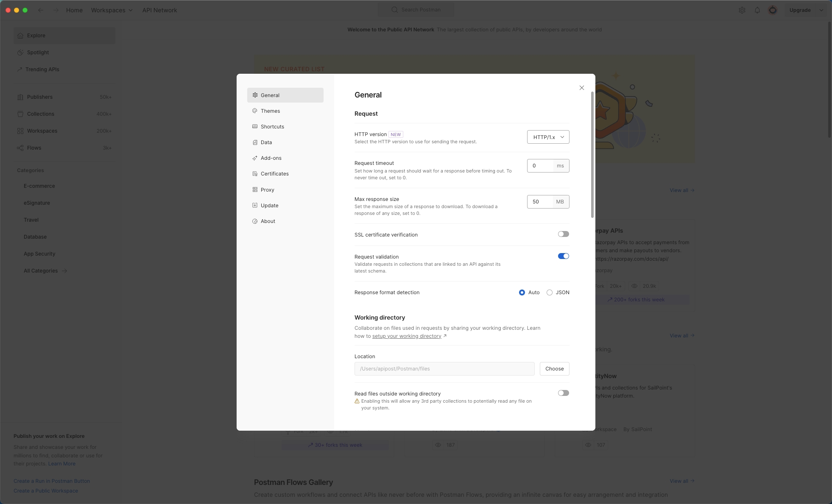This screenshot has width=832, height=504.
Task: Toggle Request validation switch
Action: (563, 256)
